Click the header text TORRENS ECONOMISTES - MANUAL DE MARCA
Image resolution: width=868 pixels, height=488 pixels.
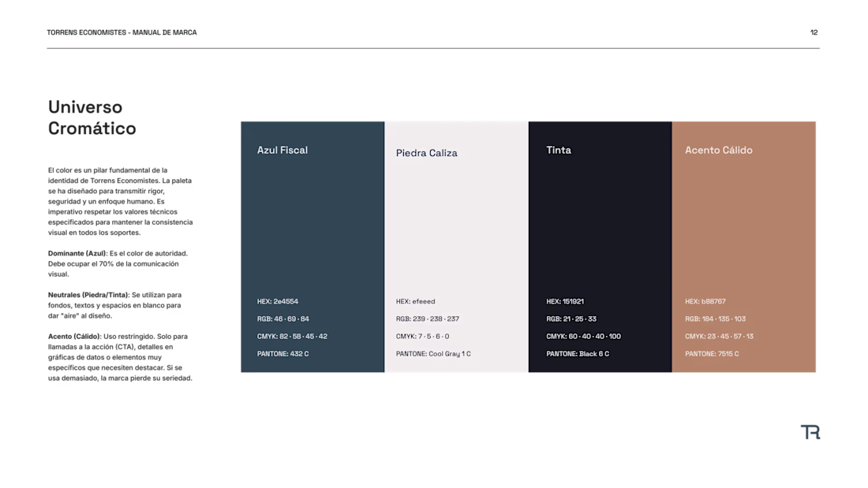pyautogui.click(x=122, y=32)
